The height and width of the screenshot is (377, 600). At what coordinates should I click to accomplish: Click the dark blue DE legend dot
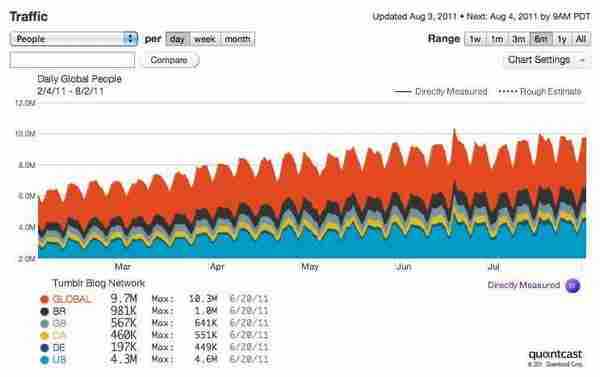point(44,348)
